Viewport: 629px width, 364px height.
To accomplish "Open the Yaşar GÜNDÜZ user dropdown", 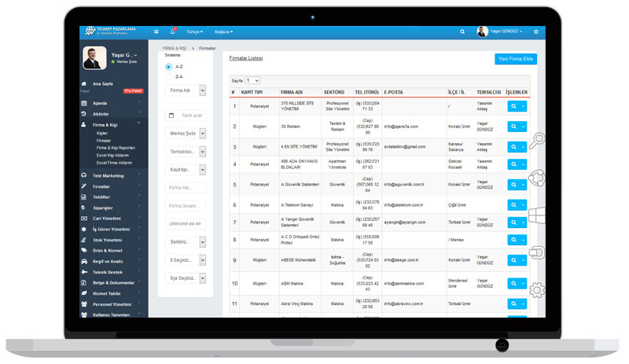I will point(506,31).
